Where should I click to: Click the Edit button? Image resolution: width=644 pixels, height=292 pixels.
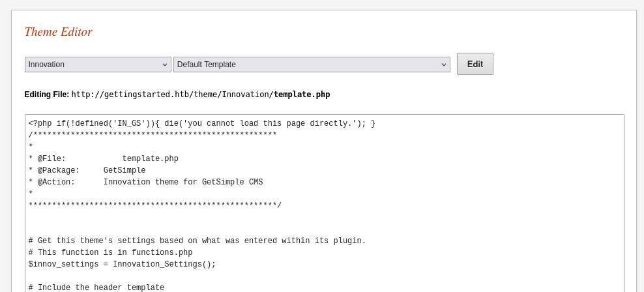(475, 64)
